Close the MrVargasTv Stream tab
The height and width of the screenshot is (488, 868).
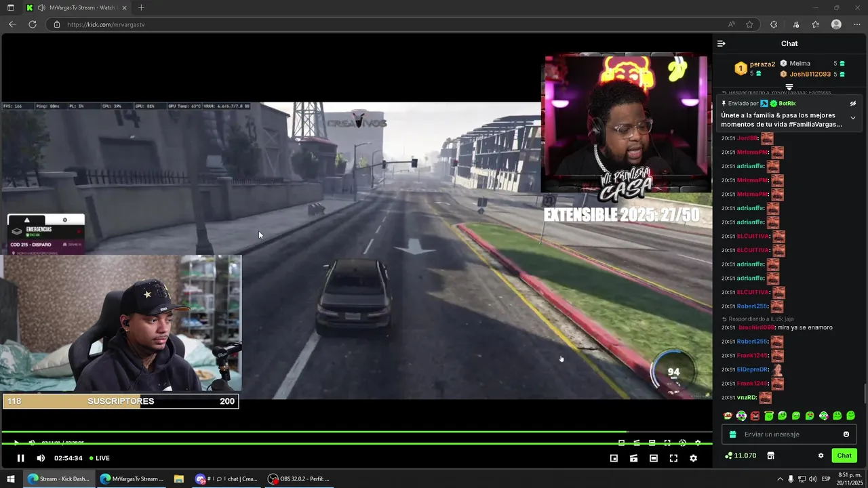coord(123,7)
